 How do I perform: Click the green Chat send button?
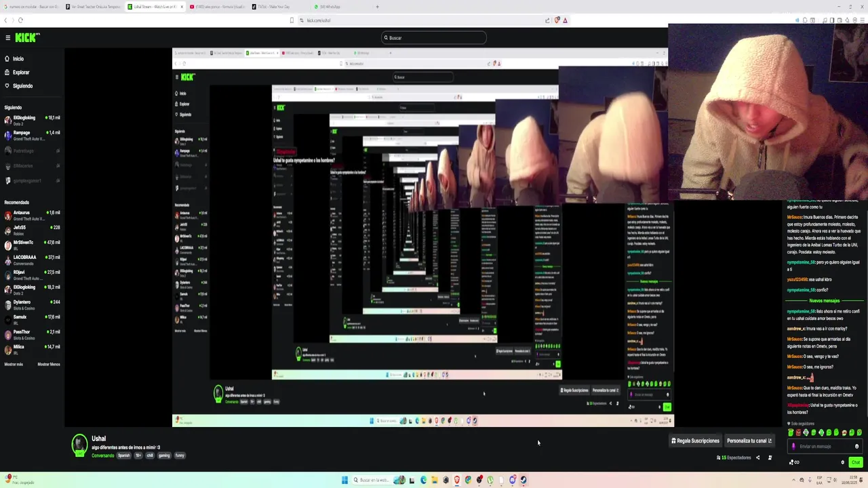tap(856, 462)
